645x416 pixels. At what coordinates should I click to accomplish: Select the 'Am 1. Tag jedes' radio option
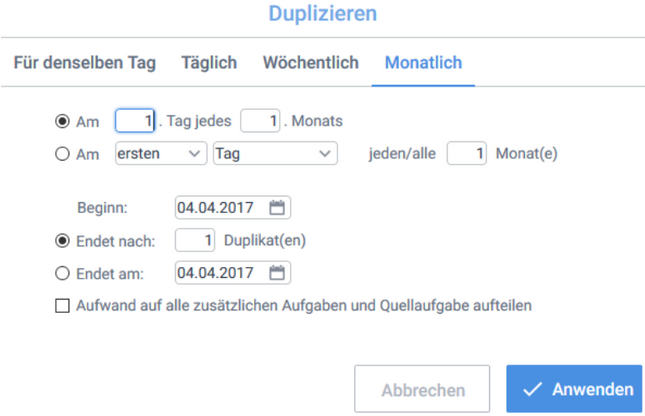(x=62, y=121)
